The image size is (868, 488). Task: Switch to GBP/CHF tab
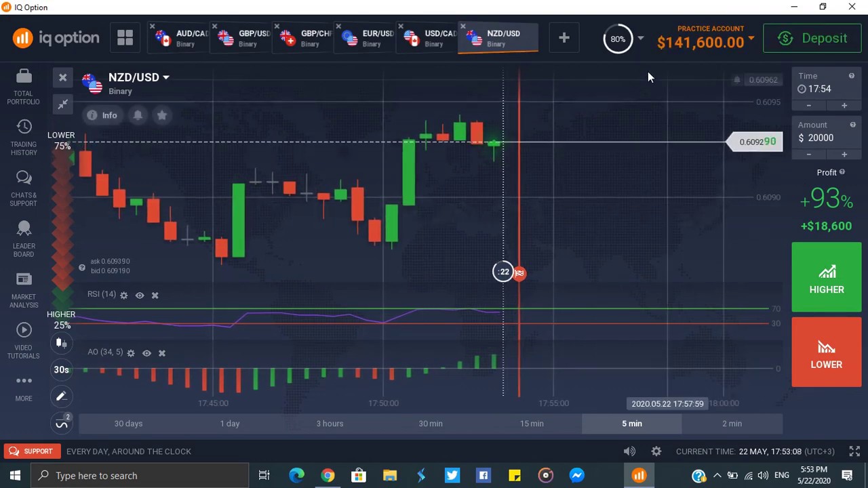307,38
